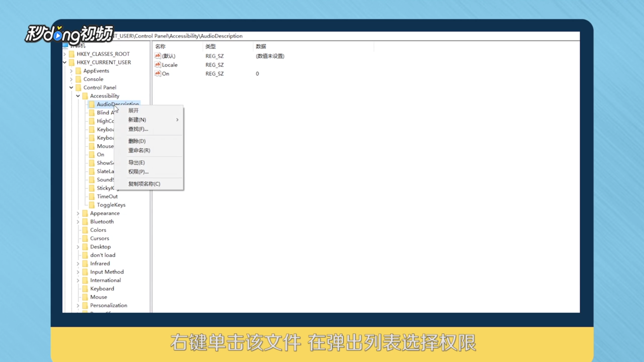Select the Personalization folder icon

coord(85,305)
